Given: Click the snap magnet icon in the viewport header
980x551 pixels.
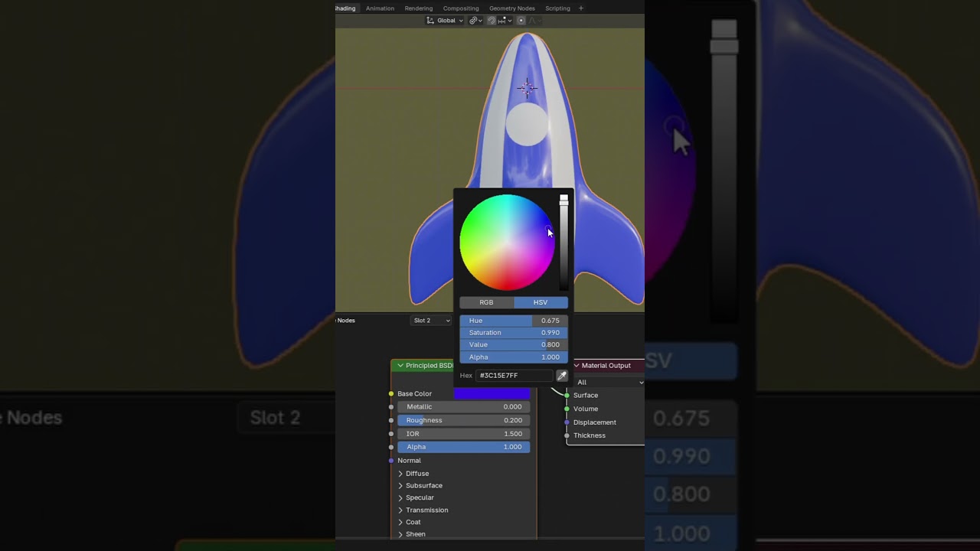Looking at the screenshot, I should point(492,21).
